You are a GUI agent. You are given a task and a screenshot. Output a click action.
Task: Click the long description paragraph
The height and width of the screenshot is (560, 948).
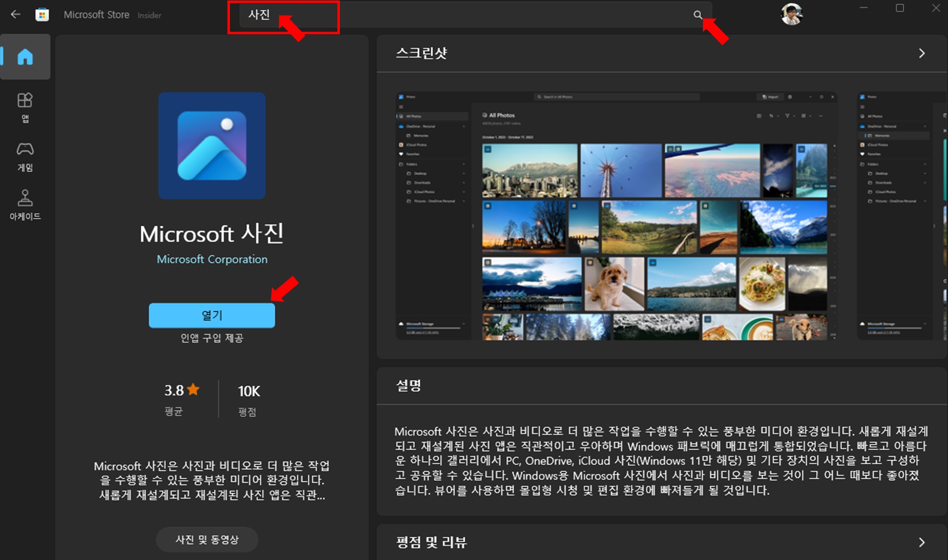coord(661,461)
